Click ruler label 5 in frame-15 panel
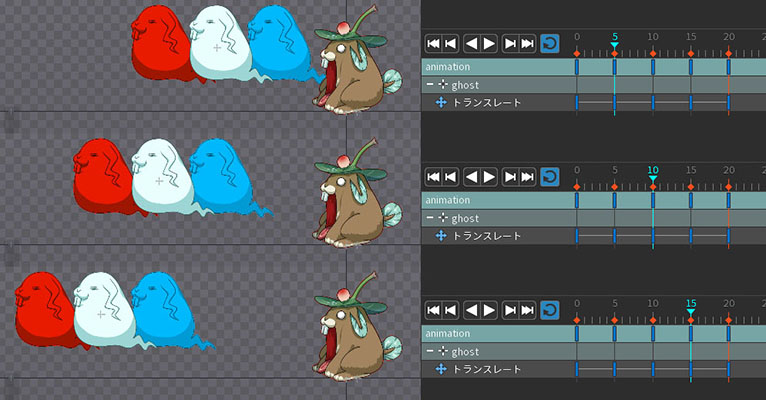 tap(615, 303)
